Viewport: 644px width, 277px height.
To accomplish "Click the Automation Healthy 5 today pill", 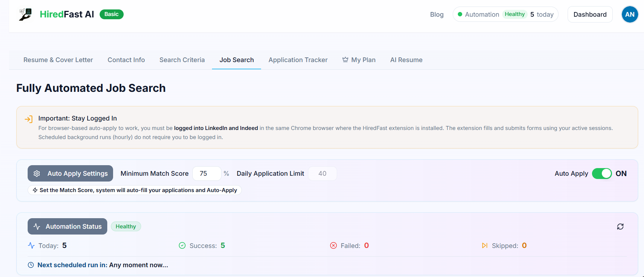I will (505, 15).
